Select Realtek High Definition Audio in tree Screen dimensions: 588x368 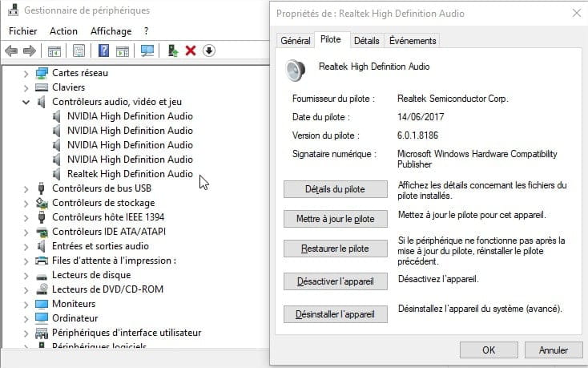click(x=130, y=174)
